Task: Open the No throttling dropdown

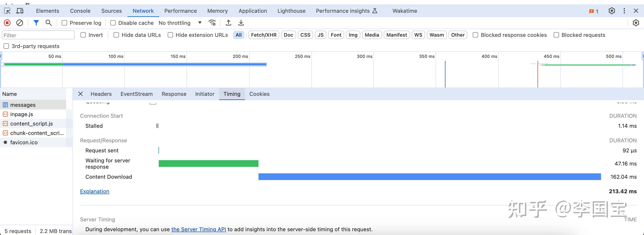Action: [180, 23]
